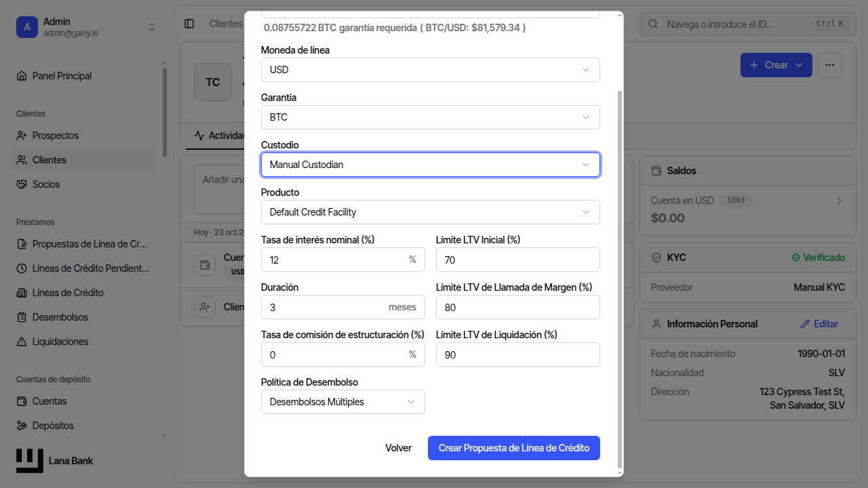
Task: Click Crear Propuesta de Línea de Crédito
Action: click(514, 448)
